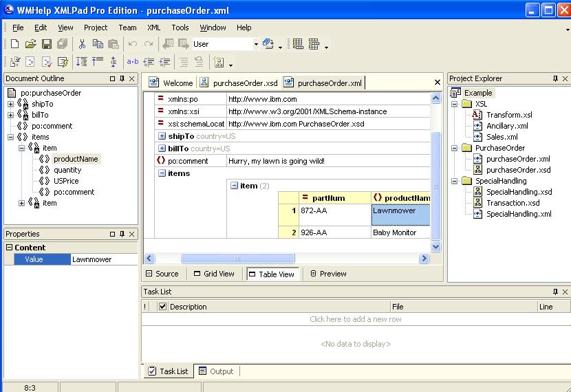Select SpecialHandling.xml in Project Explorer

[x=519, y=214]
